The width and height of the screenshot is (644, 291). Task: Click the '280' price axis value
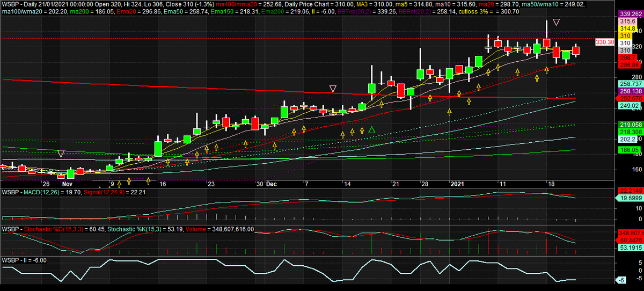click(x=638, y=77)
